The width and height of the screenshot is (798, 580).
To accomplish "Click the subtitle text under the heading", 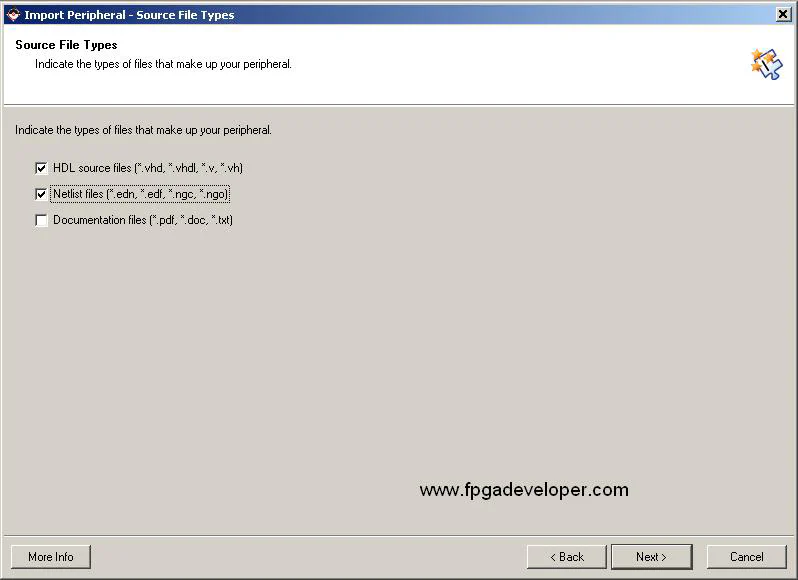I will tap(163, 64).
